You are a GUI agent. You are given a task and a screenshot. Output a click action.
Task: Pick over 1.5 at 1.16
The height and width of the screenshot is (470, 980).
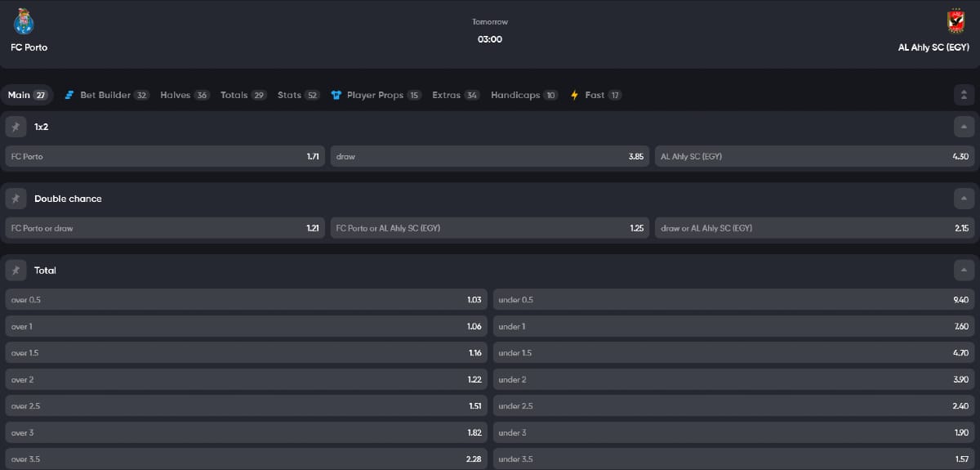(x=246, y=353)
